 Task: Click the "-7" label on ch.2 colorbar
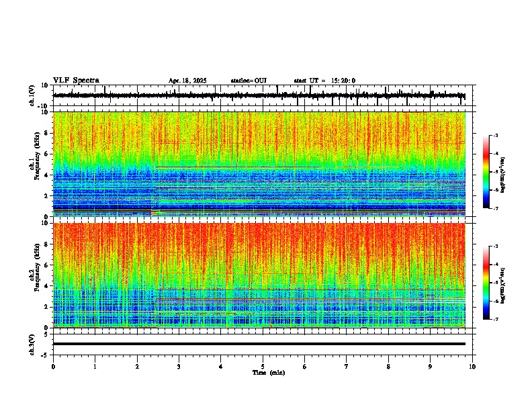[x=496, y=319]
